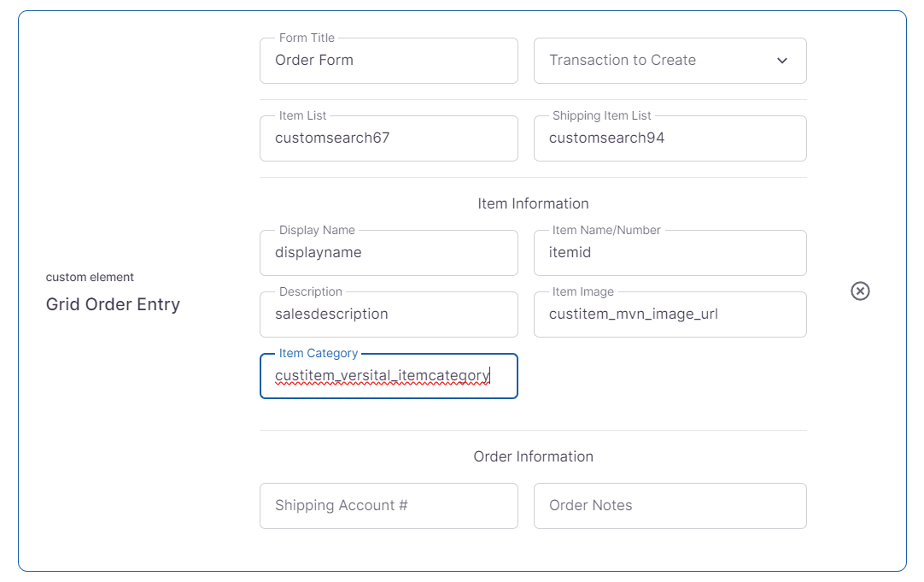Screen dimensions: 924x582
Task: Focus the Item List field with customsearch67
Action: 389,138
